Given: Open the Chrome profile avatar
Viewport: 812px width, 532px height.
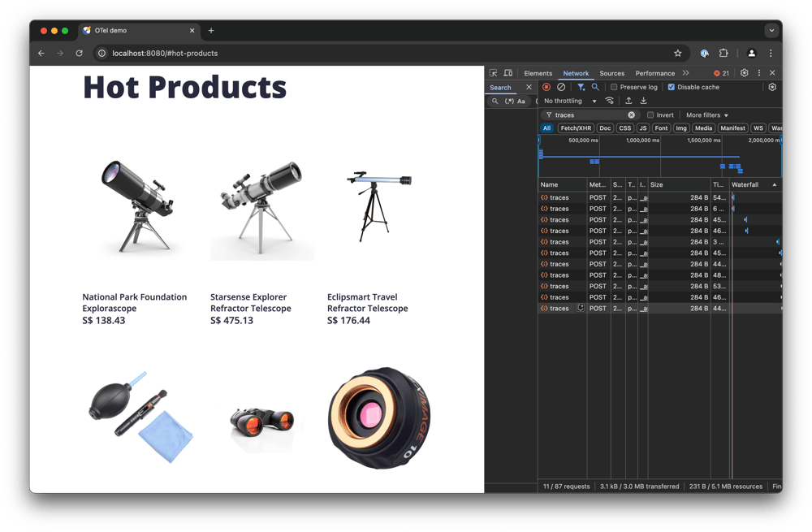Looking at the screenshot, I should [751, 53].
